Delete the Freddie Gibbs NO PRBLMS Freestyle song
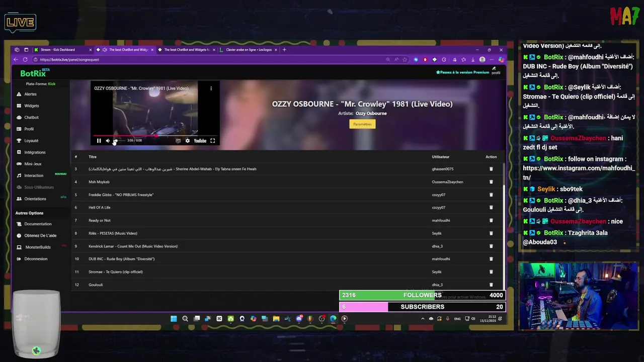The image size is (644, 362). (x=491, y=195)
